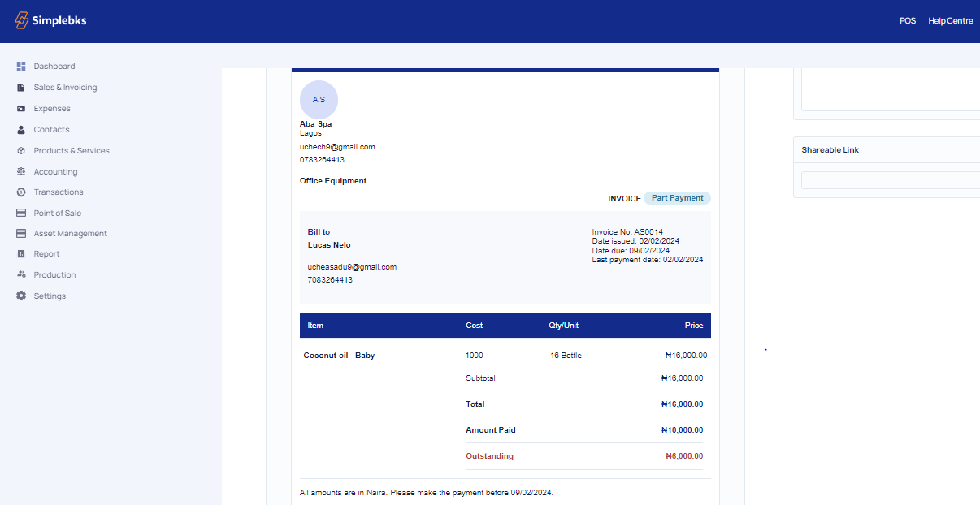The height and width of the screenshot is (505, 980).
Task: Click POS link in top bar
Action: (908, 21)
